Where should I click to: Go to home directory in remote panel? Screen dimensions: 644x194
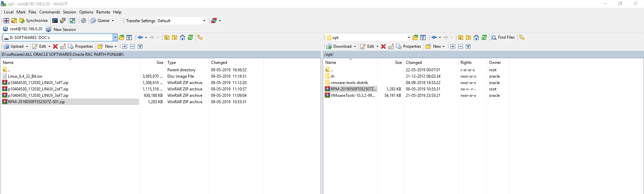[476, 37]
